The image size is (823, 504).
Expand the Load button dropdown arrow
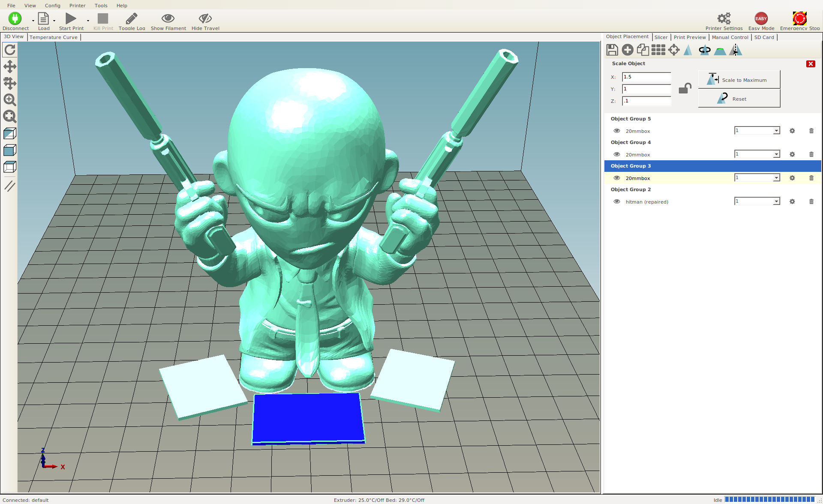pyautogui.click(x=54, y=21)
